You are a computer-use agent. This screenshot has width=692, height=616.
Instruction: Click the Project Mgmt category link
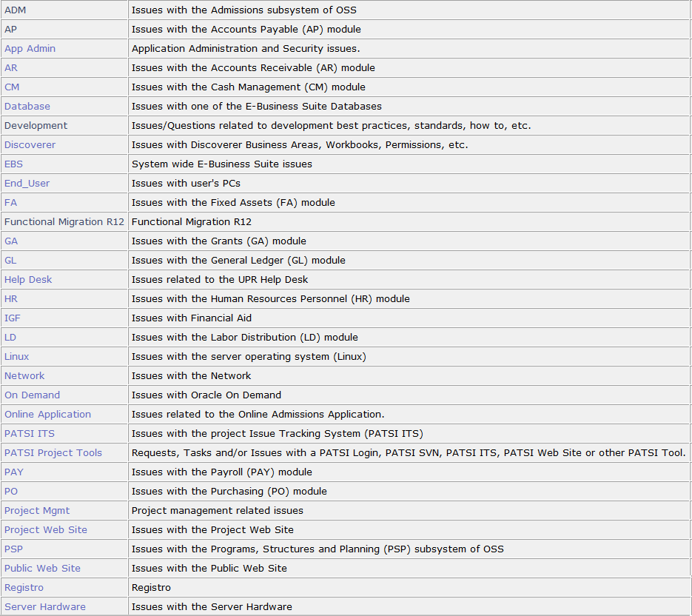coord(37,511)
